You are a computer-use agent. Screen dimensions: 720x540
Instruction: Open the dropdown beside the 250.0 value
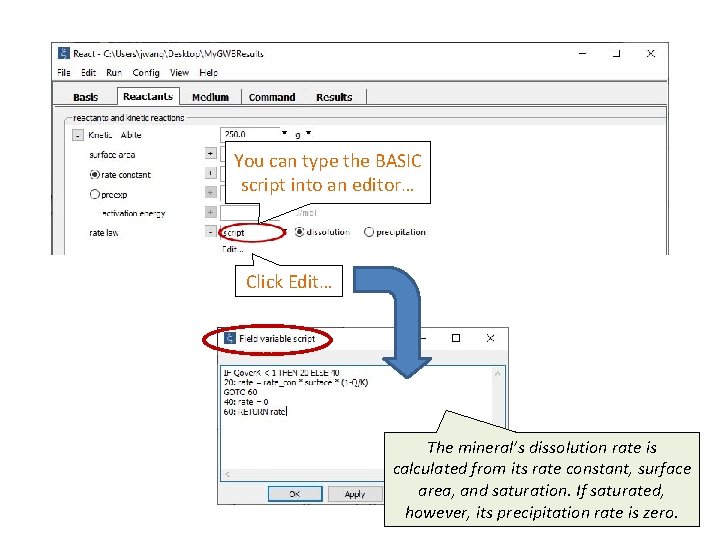[x=285, y=133]
